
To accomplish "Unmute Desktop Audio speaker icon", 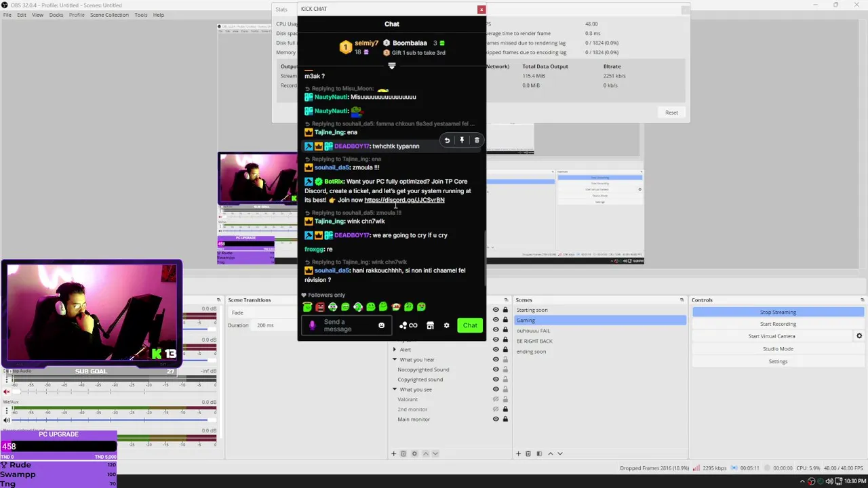I will pos(7,392).
